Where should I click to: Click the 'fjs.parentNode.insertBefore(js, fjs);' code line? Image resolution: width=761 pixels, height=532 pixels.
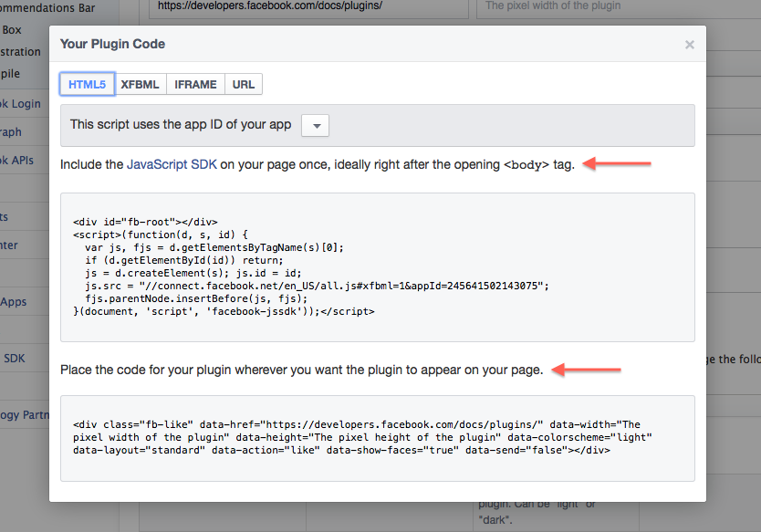point(196,298)
